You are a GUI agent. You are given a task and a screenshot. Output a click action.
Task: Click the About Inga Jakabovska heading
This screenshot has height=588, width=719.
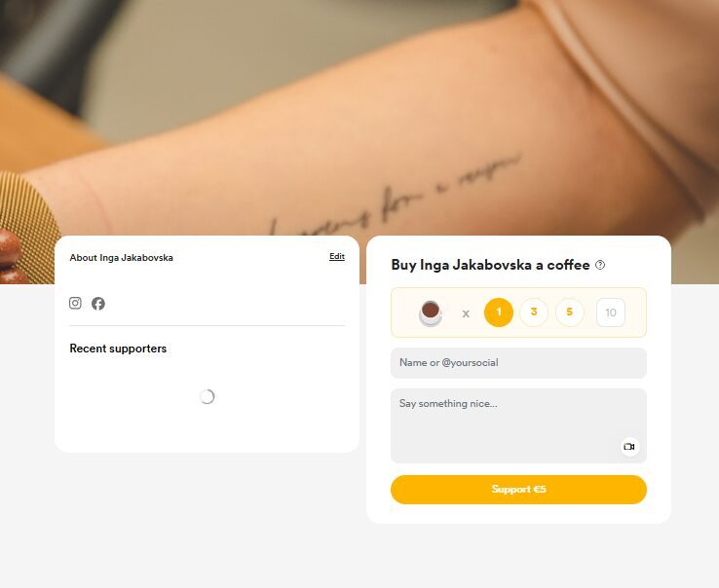pyautogui.click(x=122, y=258)
